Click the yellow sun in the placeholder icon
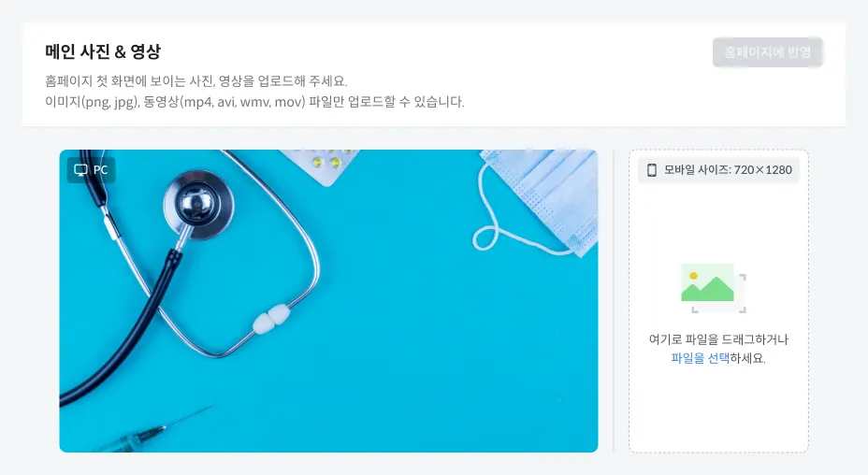 tap(693, 276)
